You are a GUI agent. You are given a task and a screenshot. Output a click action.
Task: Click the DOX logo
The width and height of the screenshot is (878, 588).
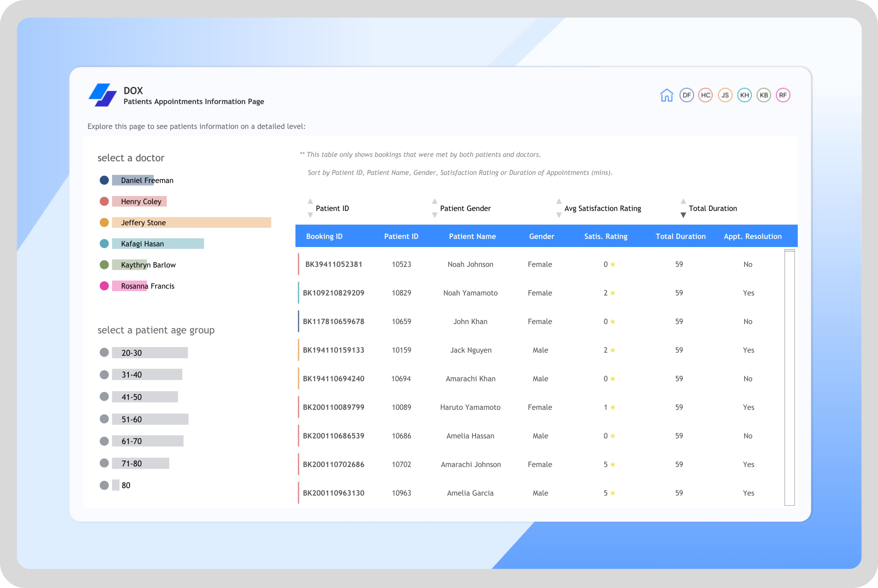pos(102,95)
